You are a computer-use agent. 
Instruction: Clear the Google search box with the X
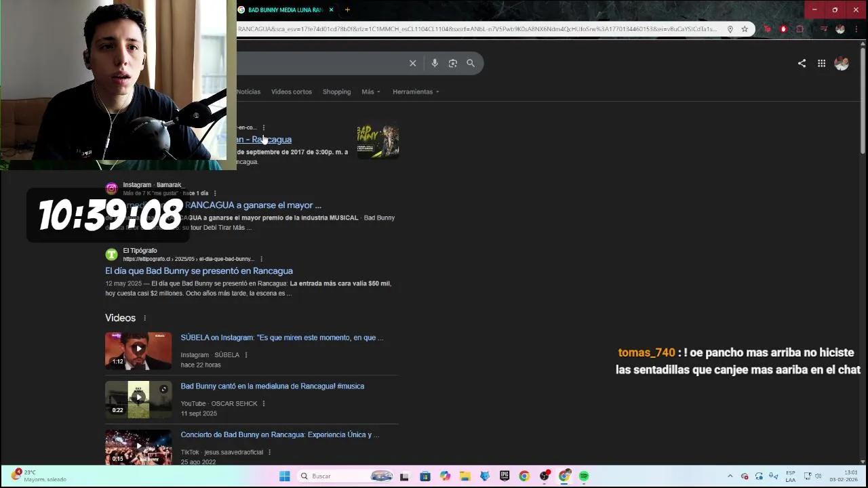pos(412,63)
